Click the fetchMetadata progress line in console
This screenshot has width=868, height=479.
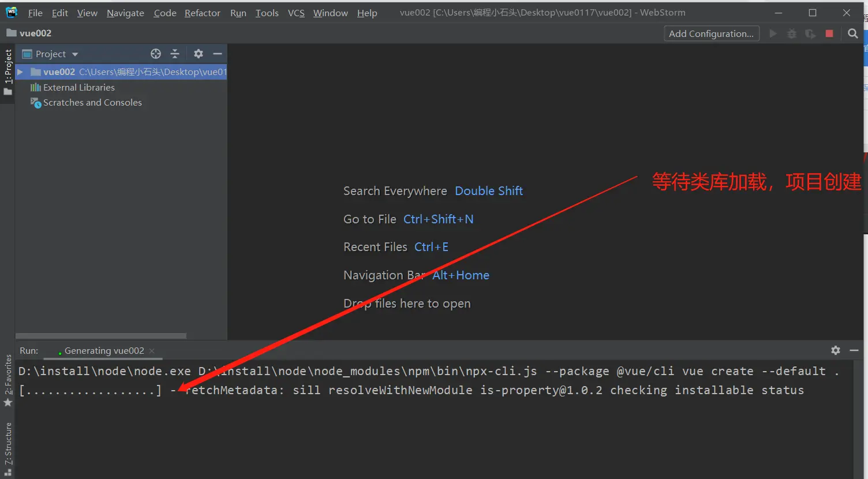pyautogui.click(x=411, y=390)
